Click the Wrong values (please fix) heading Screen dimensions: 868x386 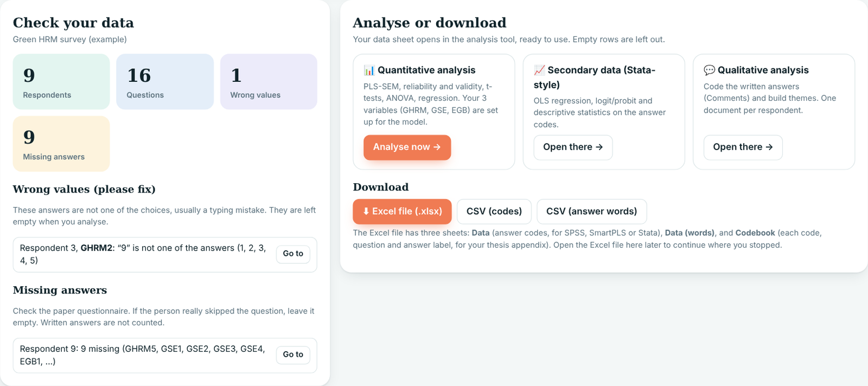click(x=84, y=189)
